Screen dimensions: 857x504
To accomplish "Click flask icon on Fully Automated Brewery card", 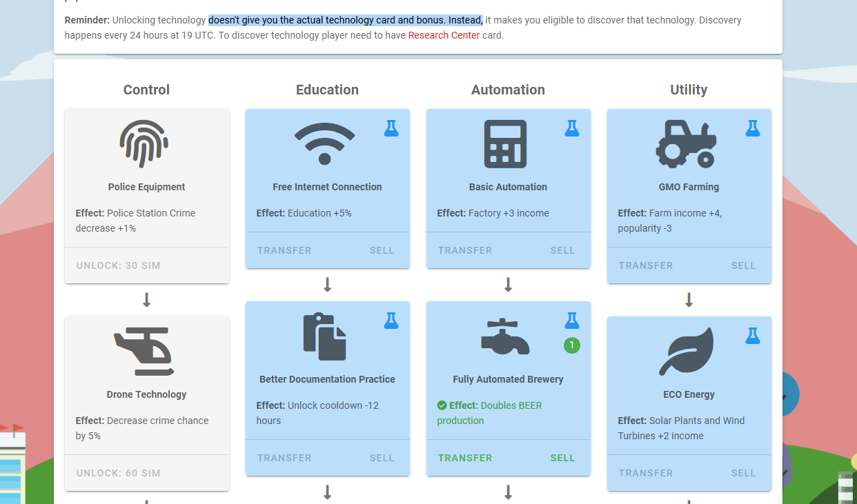I will coord(572,320).
